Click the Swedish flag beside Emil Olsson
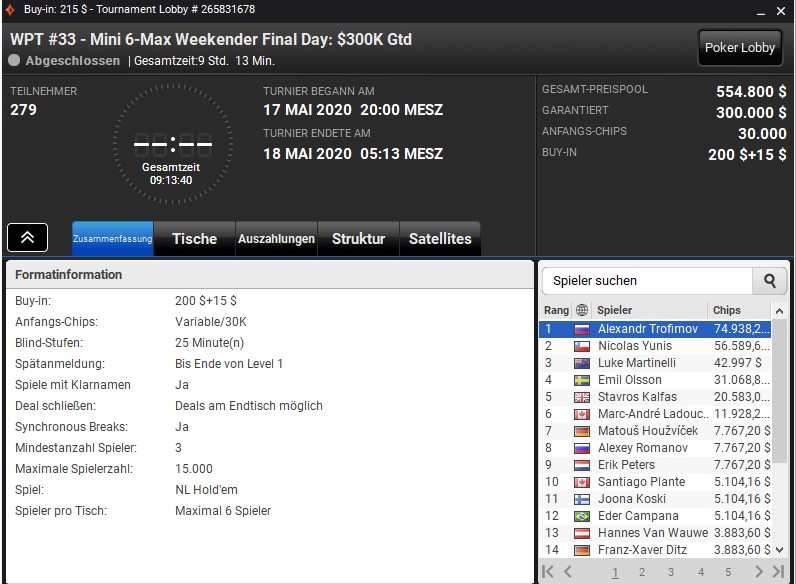Viewport: 796px width, 584px height. (x=582, y=380)
